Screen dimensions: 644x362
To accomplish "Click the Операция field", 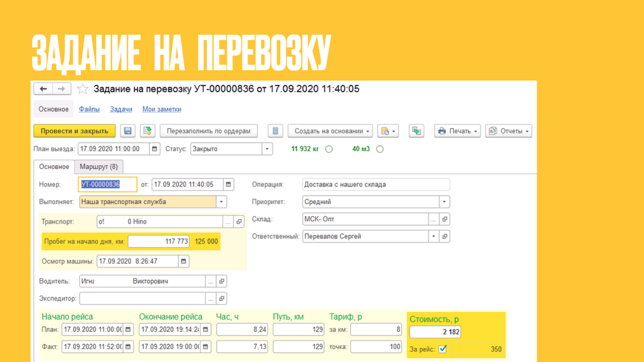I will point(376,184).
